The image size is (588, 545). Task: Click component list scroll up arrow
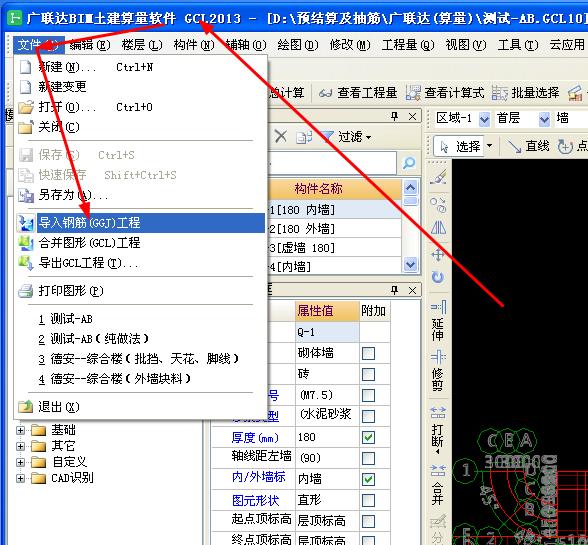point(410,187)
